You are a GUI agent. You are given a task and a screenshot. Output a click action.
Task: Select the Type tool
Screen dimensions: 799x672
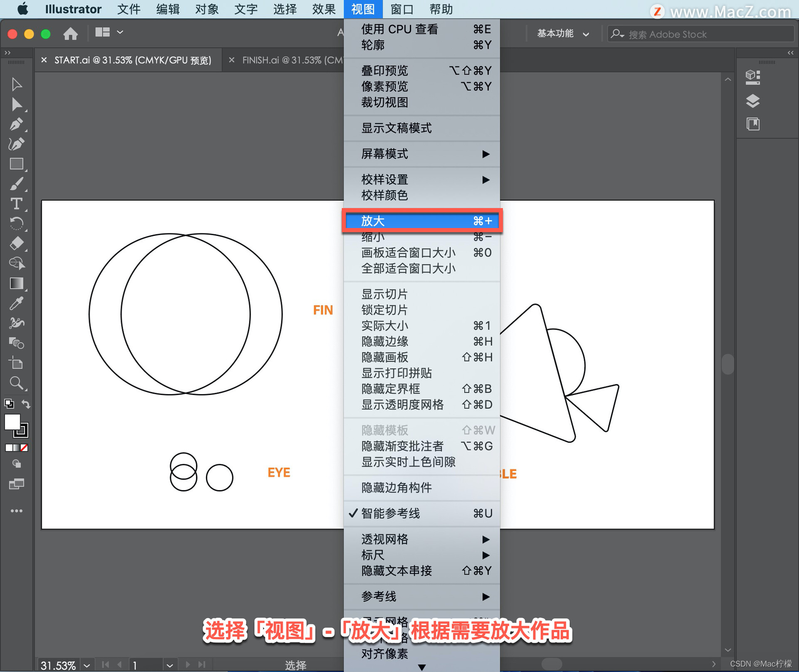tap(16, 203)
